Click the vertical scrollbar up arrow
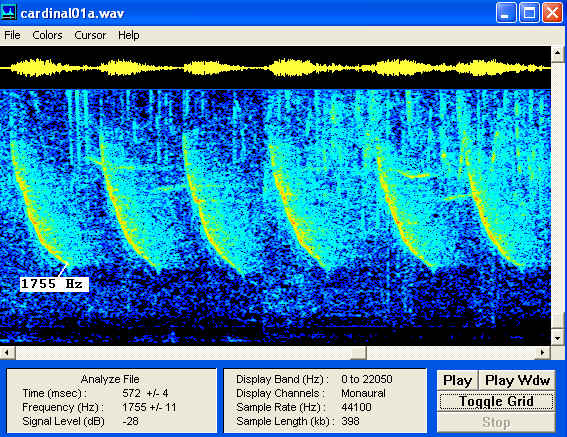The width and height of the screenshot is (567, 437). click(x=558, y=54)
